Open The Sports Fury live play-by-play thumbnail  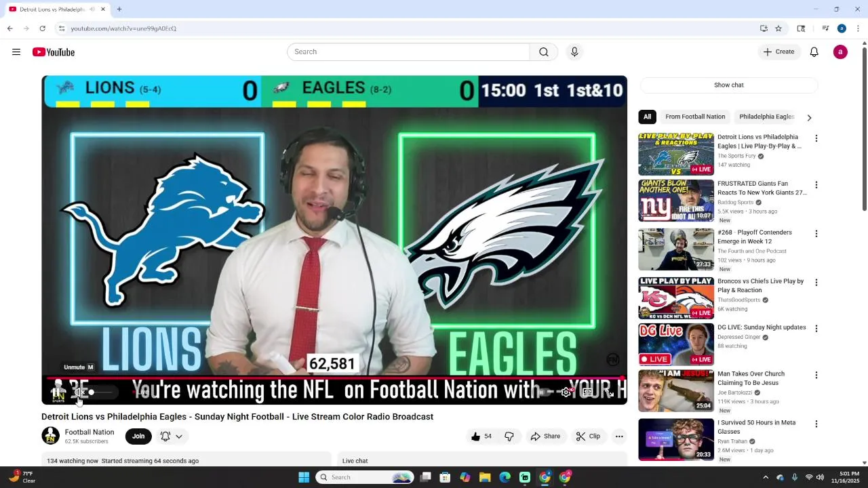click(x=676, y=154)
